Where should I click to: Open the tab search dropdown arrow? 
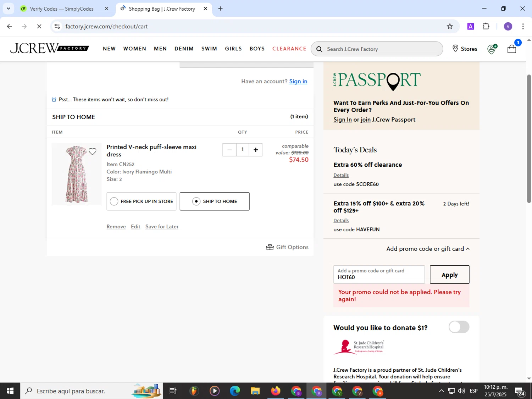coord(9,9)
